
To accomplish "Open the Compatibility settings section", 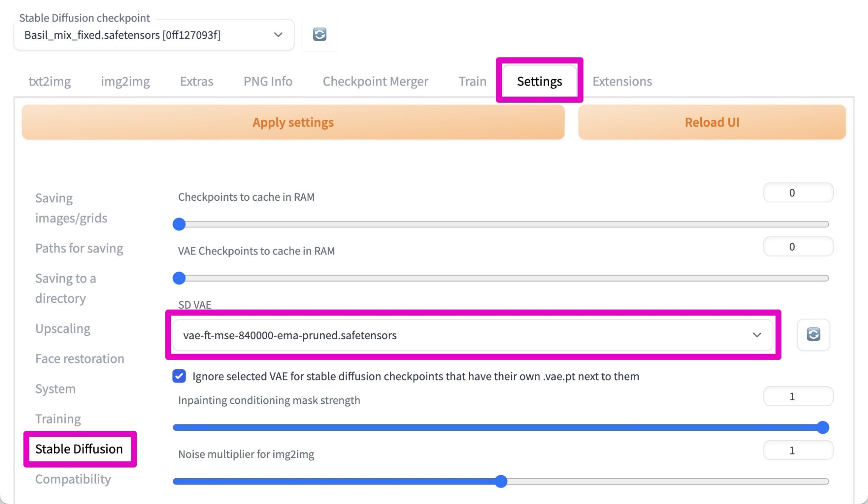I will (x=73, y=479).
